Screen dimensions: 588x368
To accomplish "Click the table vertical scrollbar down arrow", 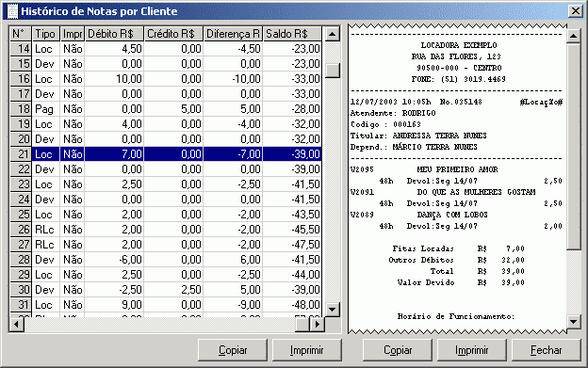I will [x=333, y=310].
